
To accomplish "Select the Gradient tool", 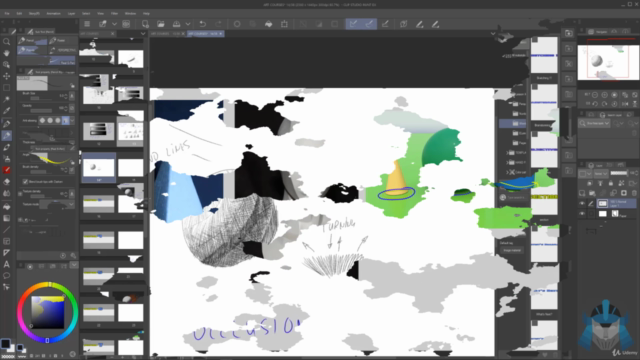I will click(x=7, y=218).
